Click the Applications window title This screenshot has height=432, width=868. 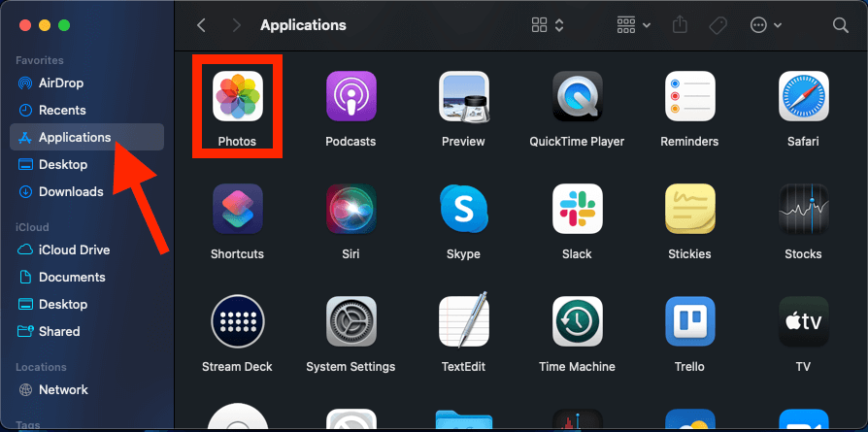pos(303,25)
